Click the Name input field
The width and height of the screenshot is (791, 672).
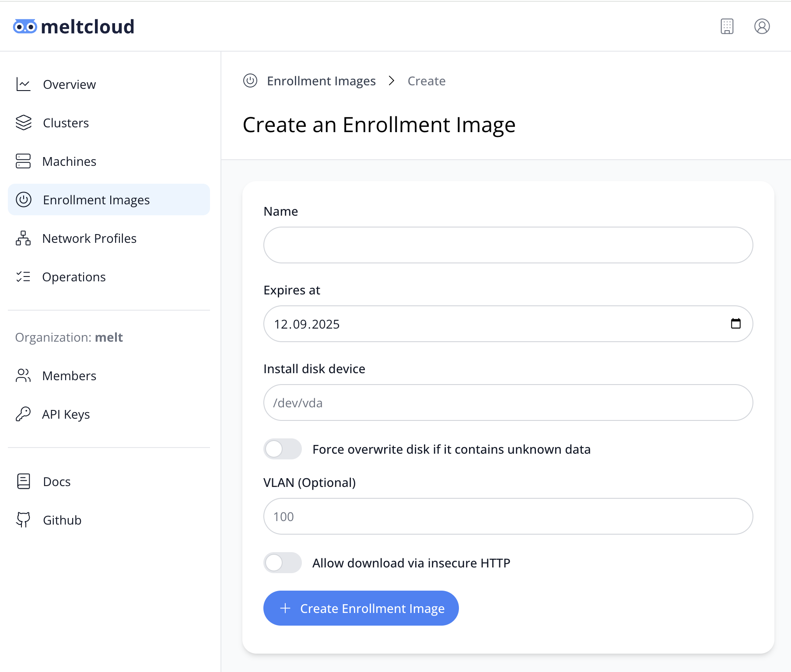pos(507,245)
